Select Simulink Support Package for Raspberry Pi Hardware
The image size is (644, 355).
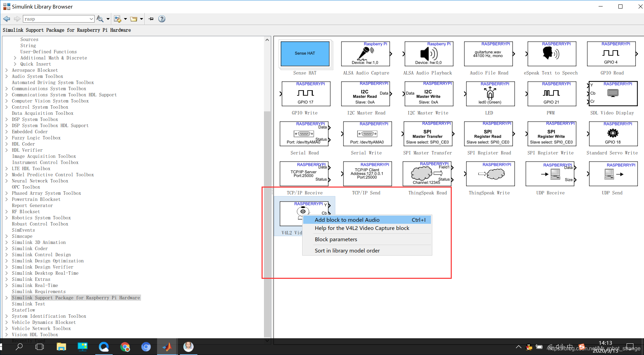76,298
